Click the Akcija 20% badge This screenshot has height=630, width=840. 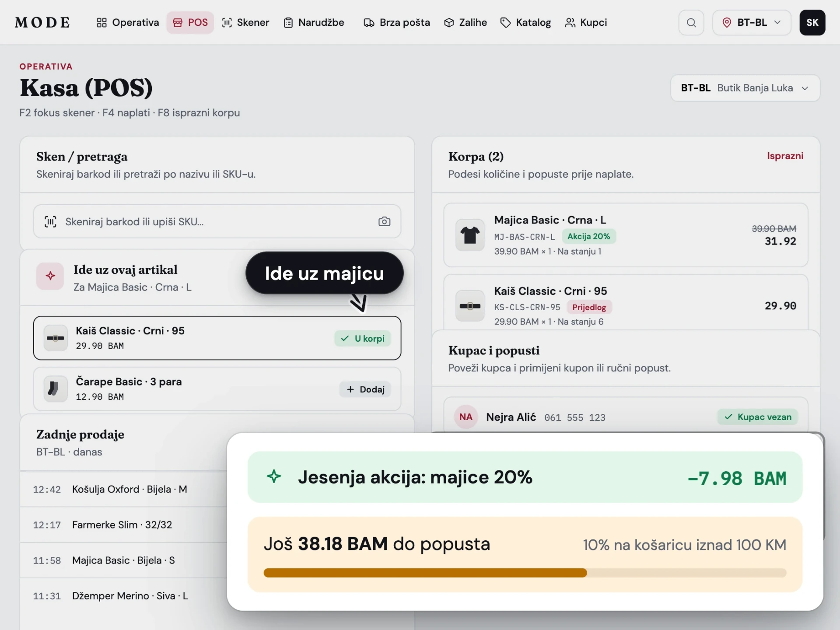tap(588, 236)
